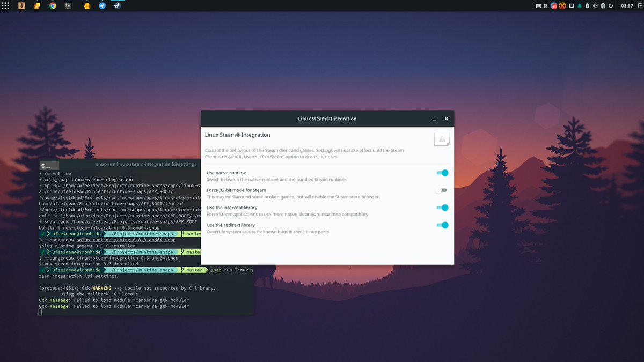Click 'Using the fallback 'C' locale.' line
Screen dimensions: 644x362
click(x=100, y=294)
